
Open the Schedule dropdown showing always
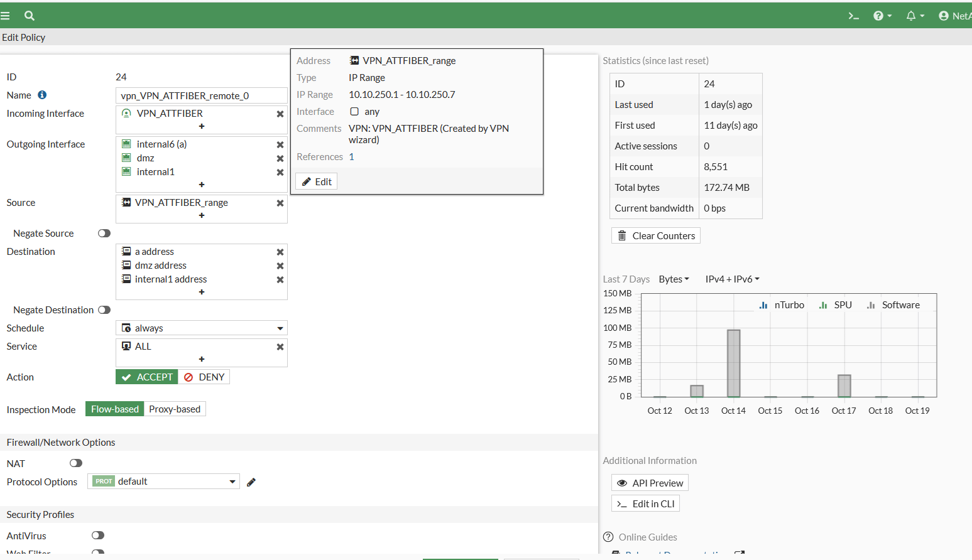(x=201, y=328)
